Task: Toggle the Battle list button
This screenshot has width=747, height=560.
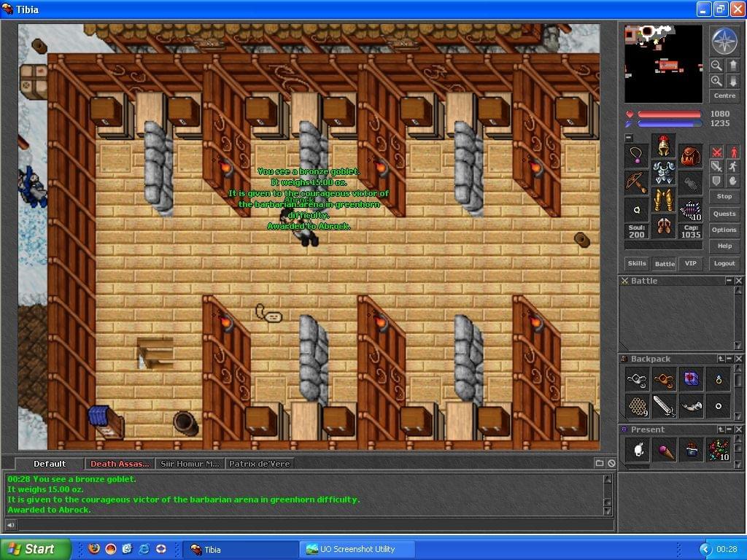Action: 664,264
